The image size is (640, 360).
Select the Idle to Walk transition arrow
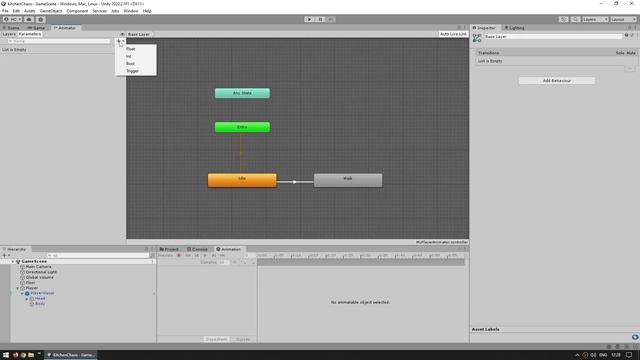295,182
